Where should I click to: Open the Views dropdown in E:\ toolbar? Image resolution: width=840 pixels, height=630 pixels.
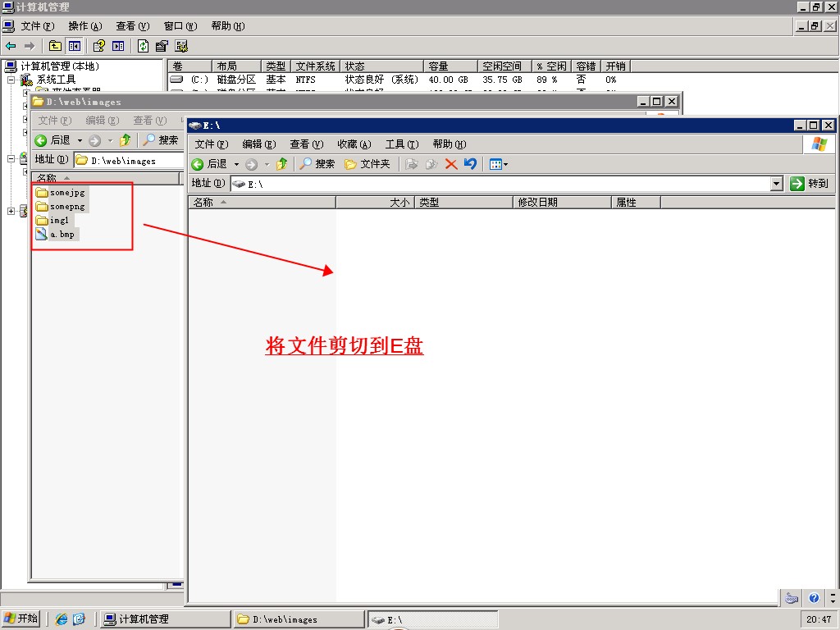(498, 164)
